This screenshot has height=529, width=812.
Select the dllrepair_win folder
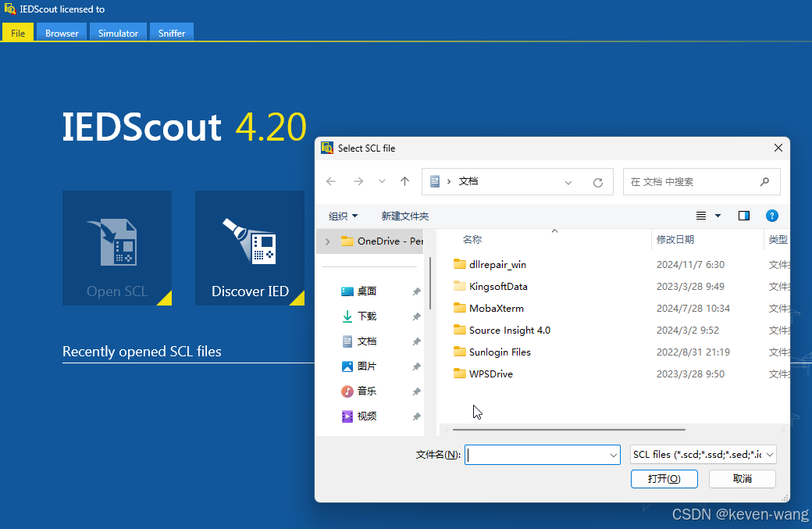(x=497, y=265)
